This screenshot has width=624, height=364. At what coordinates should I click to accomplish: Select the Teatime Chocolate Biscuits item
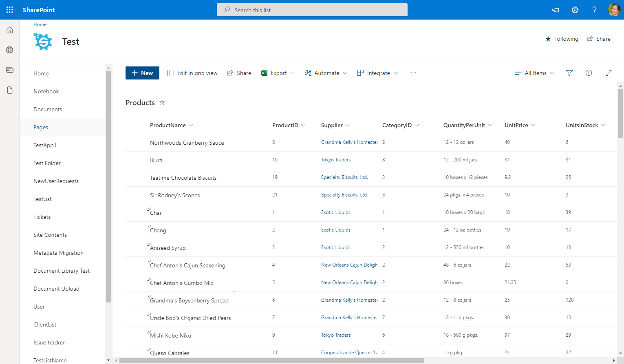[x=183, y=178]
